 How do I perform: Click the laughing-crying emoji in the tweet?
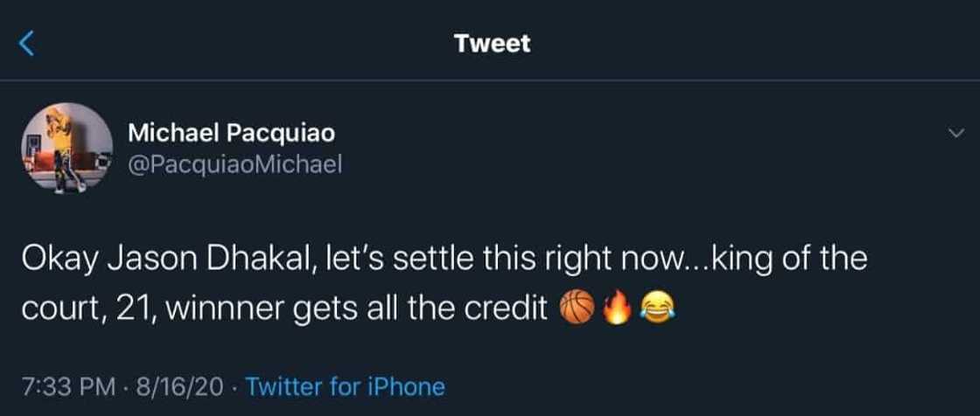pos(654,306)
